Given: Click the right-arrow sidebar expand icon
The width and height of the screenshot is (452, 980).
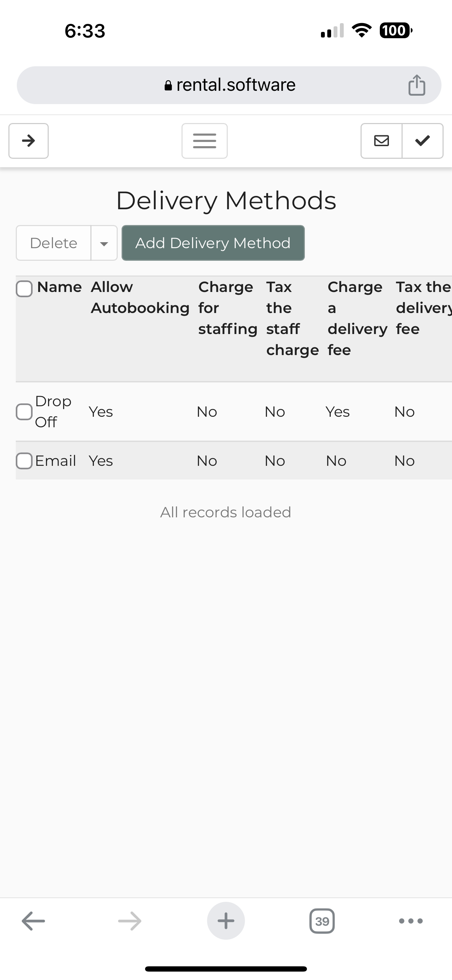Looking at the screenshot, I should (x=28, y=141).
